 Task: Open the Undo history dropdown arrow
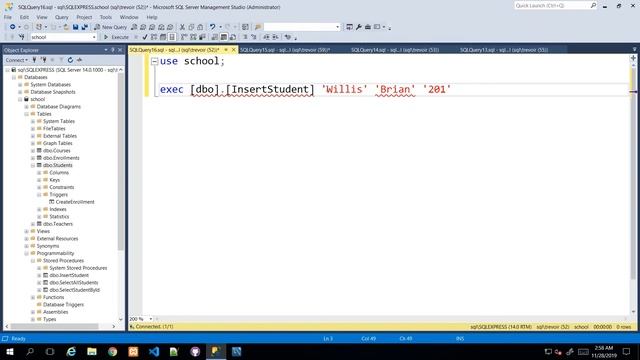click(x=220, y=27)
